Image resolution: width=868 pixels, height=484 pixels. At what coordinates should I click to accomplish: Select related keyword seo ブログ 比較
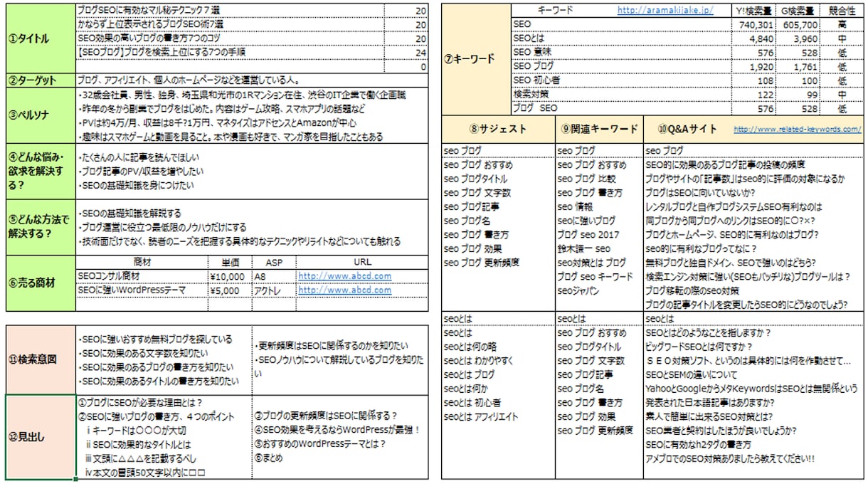point(586,179)
